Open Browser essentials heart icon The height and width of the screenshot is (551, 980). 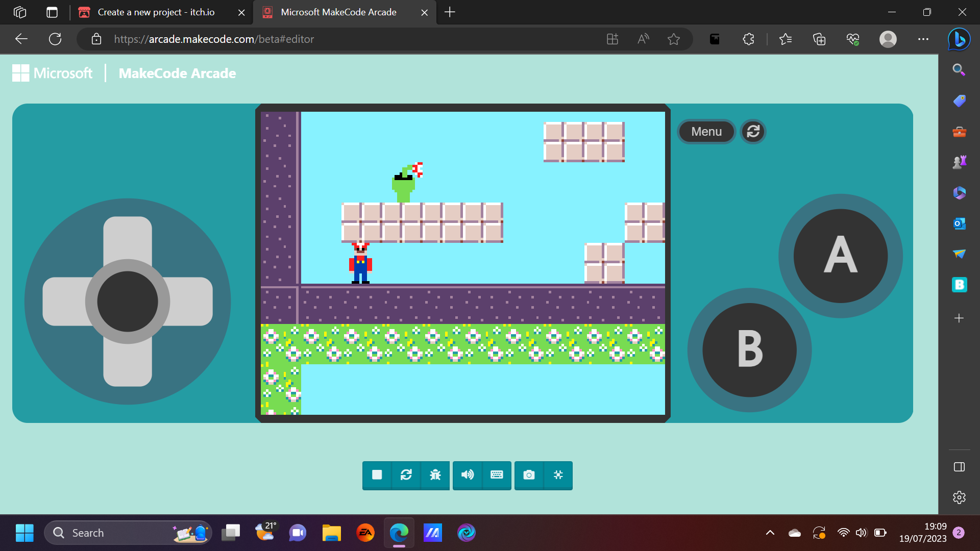pos(853,39)
